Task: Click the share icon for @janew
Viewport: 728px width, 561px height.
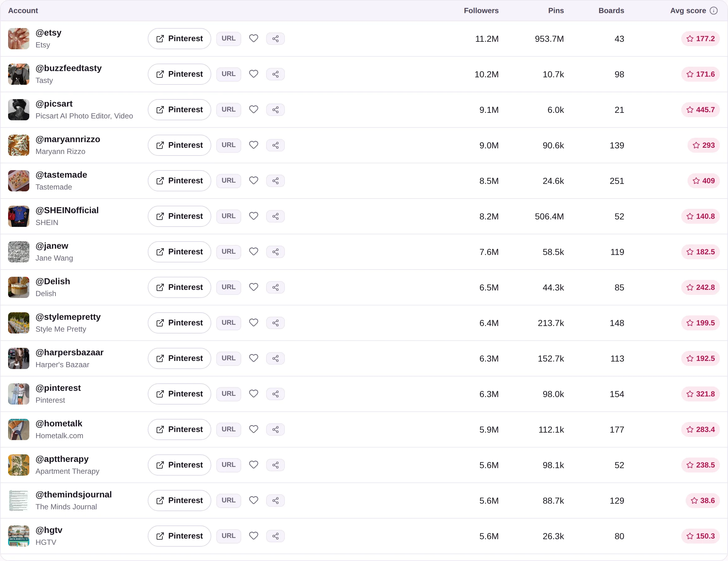Action: tap(275, 252)
